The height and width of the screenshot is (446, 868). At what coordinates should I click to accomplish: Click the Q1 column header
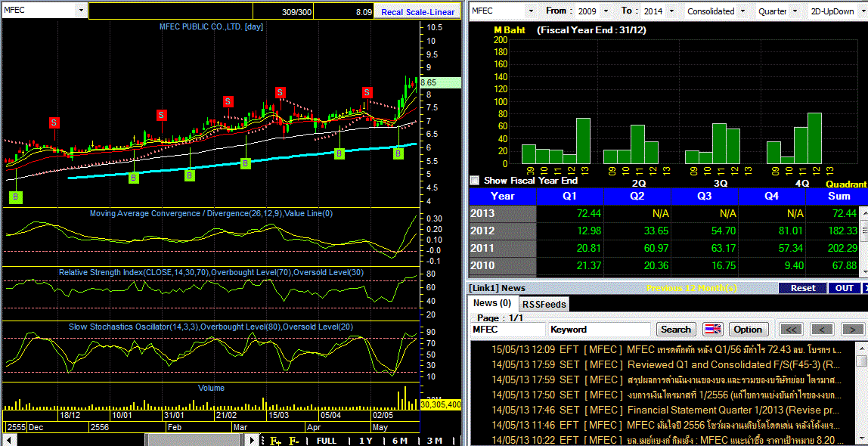[570, 196]
